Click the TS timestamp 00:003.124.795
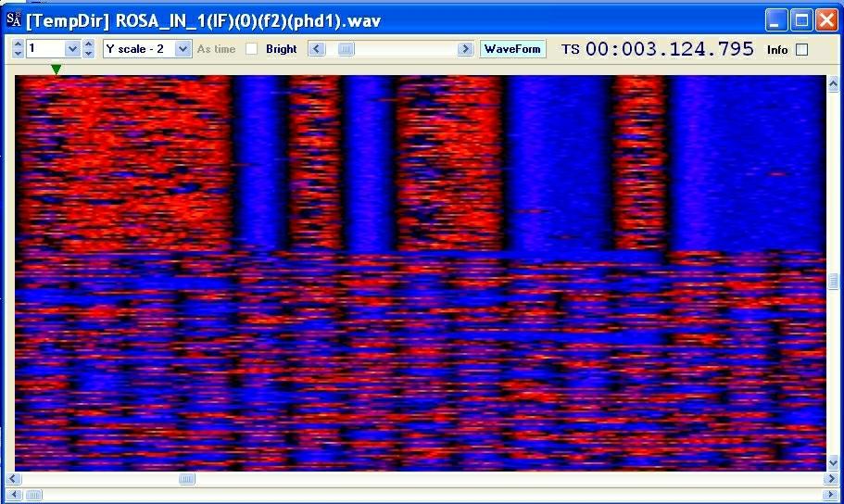This screenshot has height=504, width=844. [x=670, y=49]
